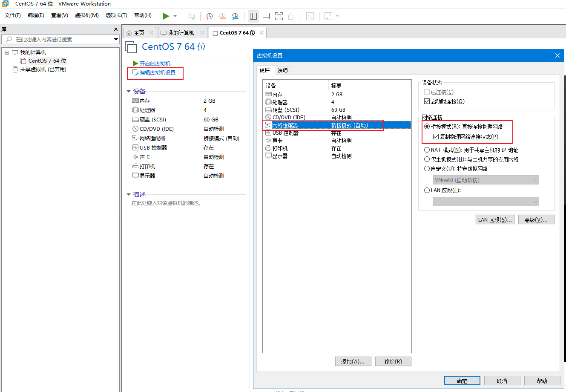Toggle 复制物理网络连接状态(P) checkbox
The image size is (566, 392).
(x=436, y=137)
